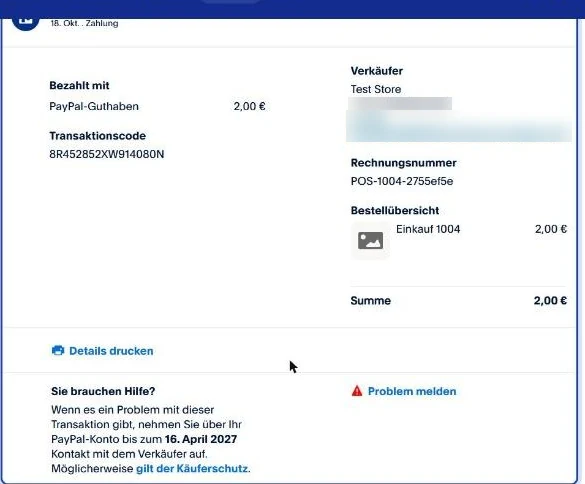Screen dimensions: 585x484
Task: Click the PayPal-Guthaben payment method text
Action: (x=94, y=106)
